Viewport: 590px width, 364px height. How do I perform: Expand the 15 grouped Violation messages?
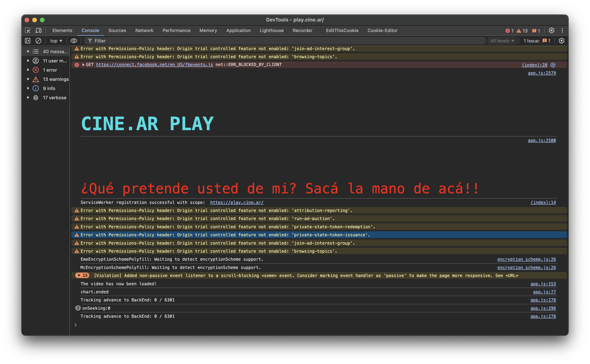click(82, 275)
